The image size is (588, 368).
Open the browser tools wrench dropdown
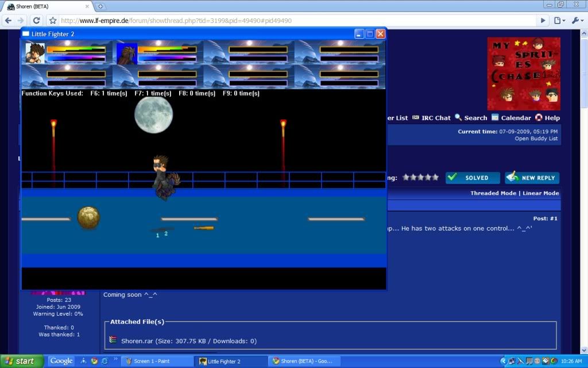click(578, 20)
